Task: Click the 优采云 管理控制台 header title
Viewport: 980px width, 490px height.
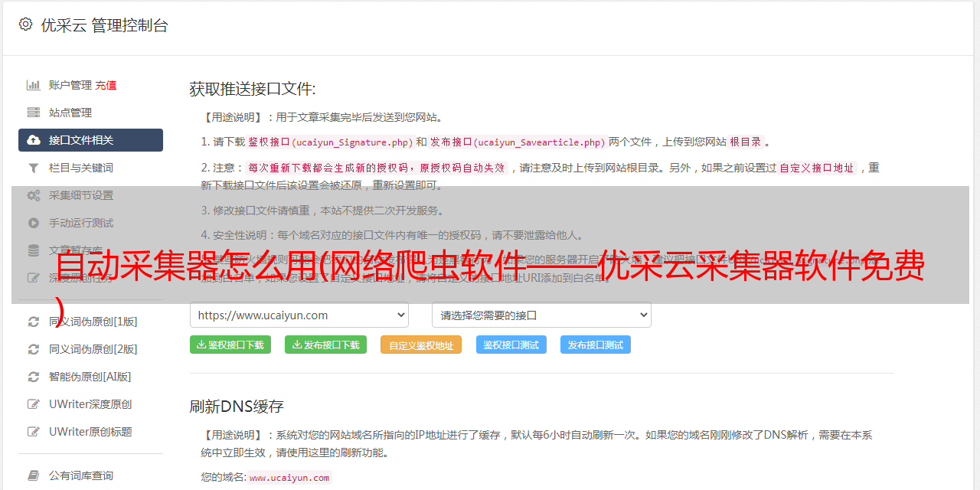Action: pos(104,25)
